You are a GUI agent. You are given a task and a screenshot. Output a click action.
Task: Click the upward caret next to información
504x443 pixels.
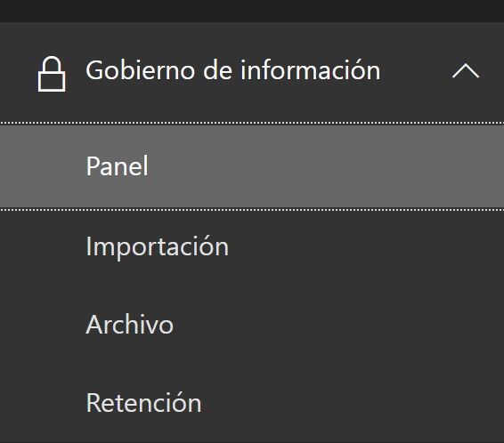coord(466,71)
